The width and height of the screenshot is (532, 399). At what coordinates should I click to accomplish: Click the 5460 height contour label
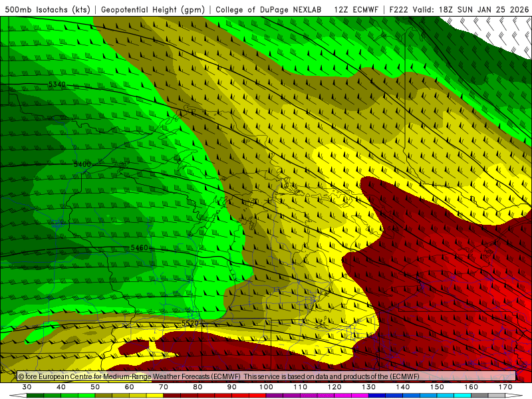point(140,248)
